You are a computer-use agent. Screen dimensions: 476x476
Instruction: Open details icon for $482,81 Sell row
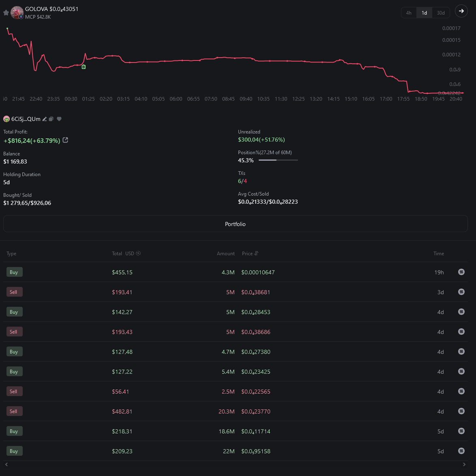pyautogui.click(x=461, y=411)
